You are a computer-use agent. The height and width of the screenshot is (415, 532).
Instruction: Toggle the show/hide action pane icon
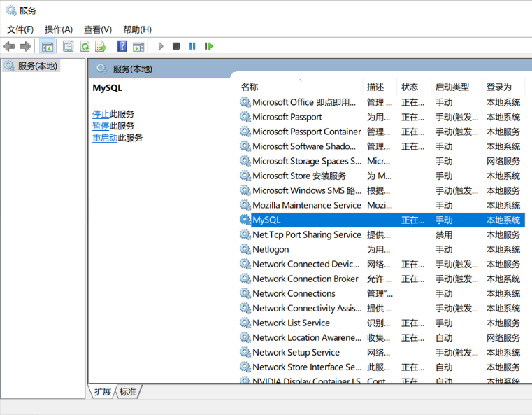(138, 46)
